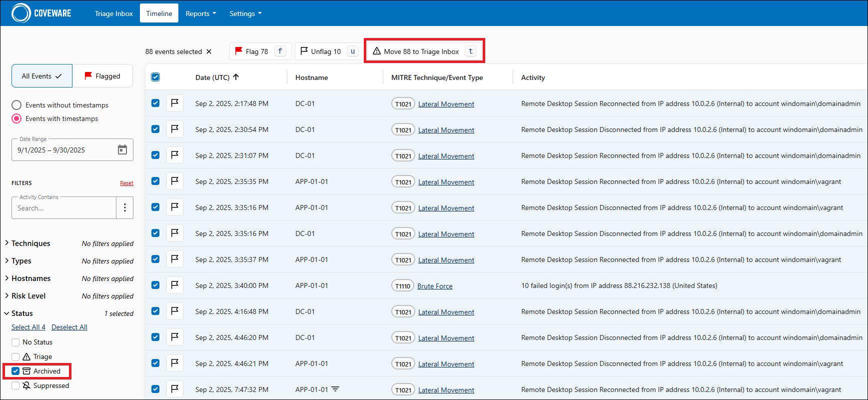Click the Activity column header
Image resolution: width=868 pixels, height=400 pixels.
(x=533, y=77)
